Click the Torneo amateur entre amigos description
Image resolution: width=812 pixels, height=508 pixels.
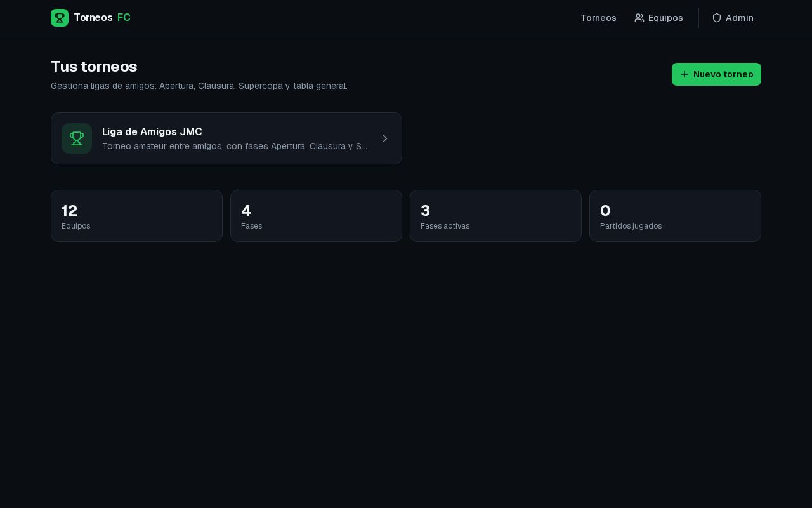click(235, 146)
